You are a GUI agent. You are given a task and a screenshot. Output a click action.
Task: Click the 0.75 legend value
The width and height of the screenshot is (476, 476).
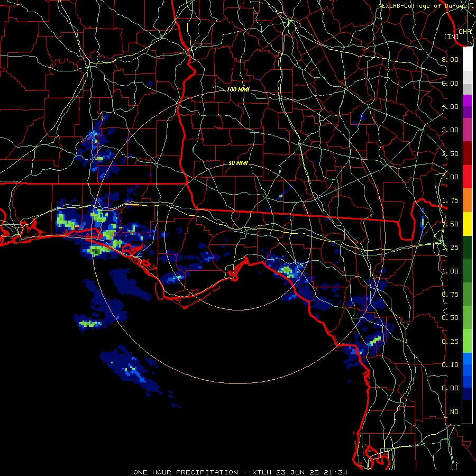click(450, 295)
